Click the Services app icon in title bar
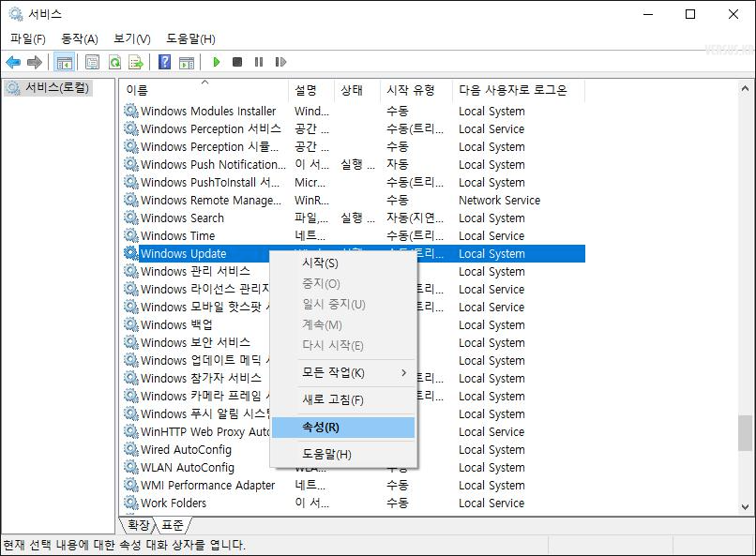756x556 pixels. [x=16, y=14]
